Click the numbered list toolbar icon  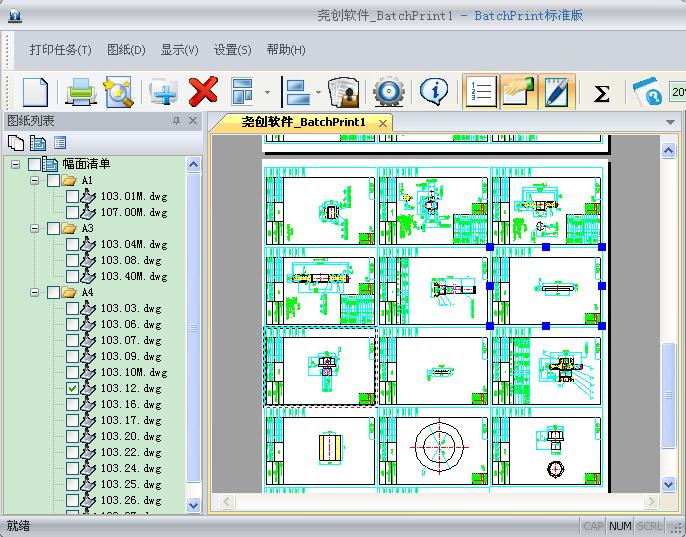point(480,92)
